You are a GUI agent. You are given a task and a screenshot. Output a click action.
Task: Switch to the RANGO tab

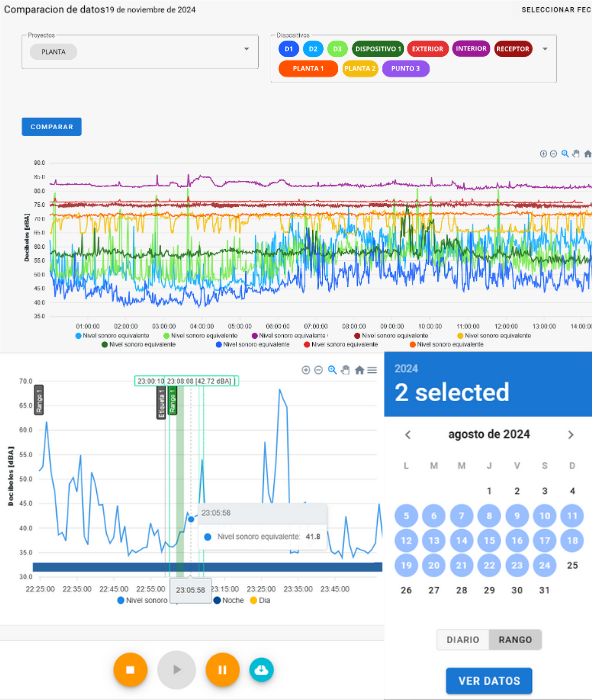(515, 640)
